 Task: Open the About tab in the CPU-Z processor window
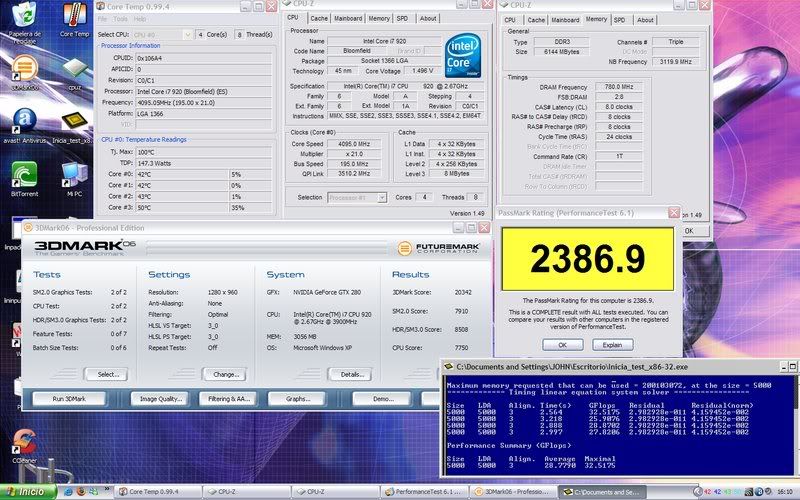pyautogui.click(x=428, y=18)
